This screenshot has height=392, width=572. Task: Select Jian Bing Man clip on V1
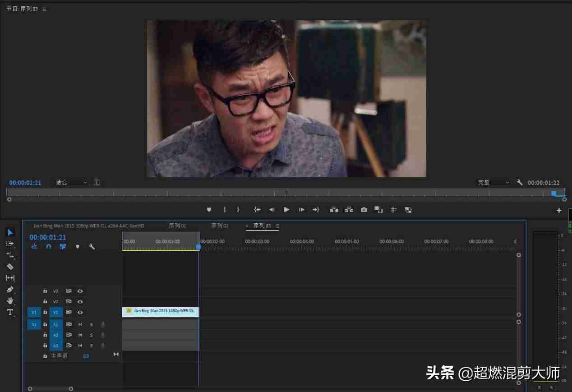[x=160, y=311]
